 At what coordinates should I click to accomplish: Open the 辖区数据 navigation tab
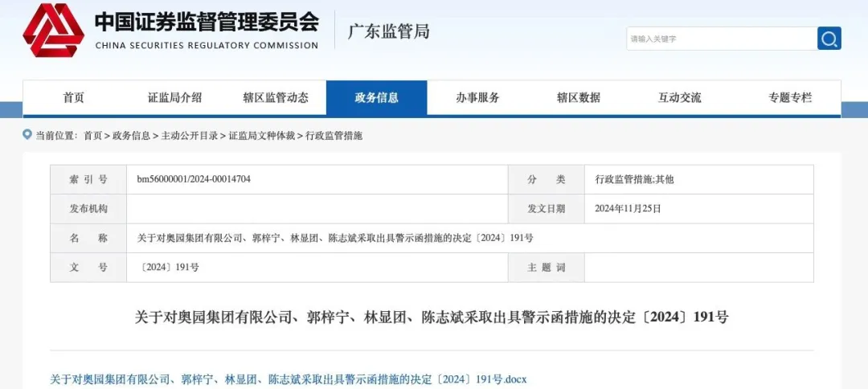click(x=579, y=98)
